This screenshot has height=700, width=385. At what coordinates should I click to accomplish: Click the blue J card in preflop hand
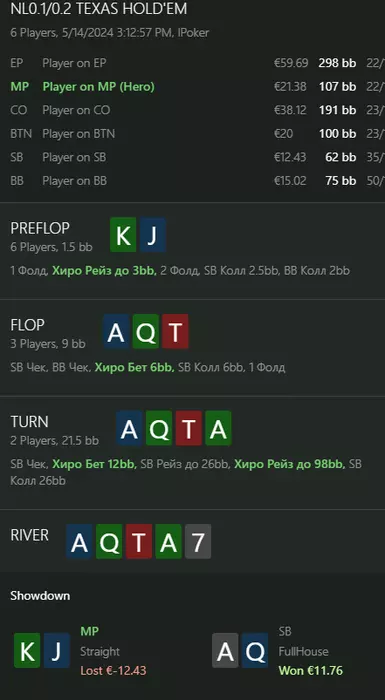point(153,235)
